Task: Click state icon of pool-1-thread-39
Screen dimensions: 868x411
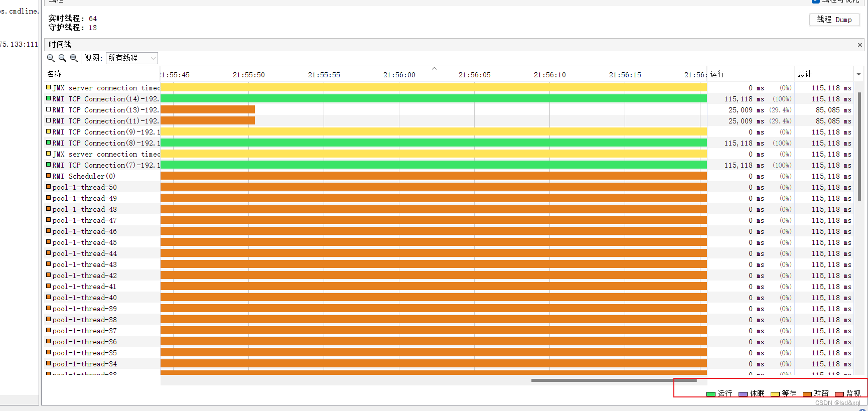Action: (49, 308)
